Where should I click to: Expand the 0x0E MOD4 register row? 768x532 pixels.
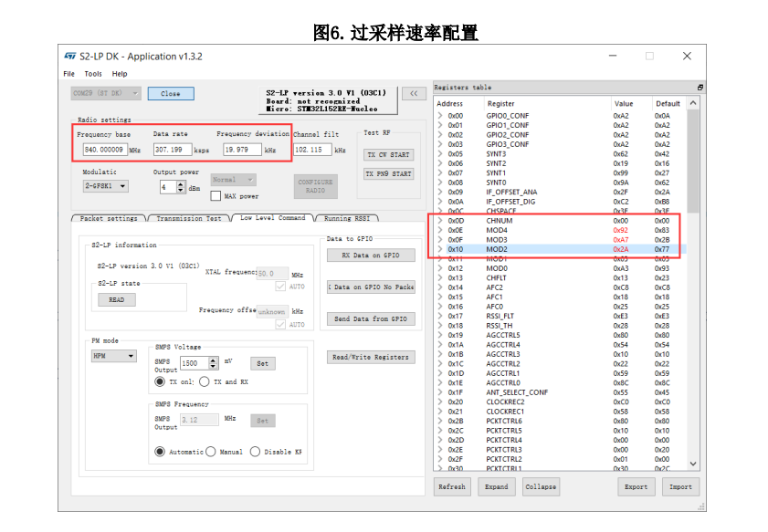440,230
